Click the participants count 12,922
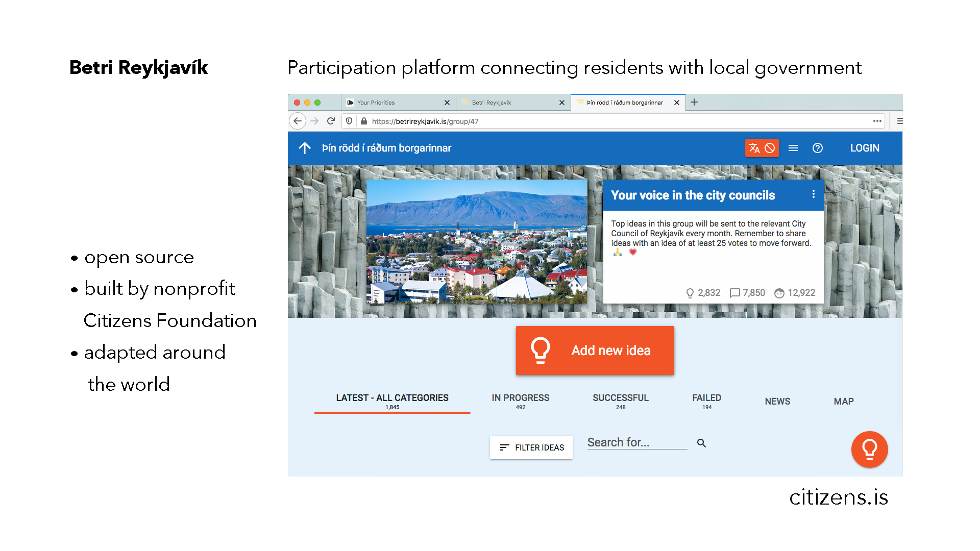Viewport: 980px width, 551px height. point(795,293)
